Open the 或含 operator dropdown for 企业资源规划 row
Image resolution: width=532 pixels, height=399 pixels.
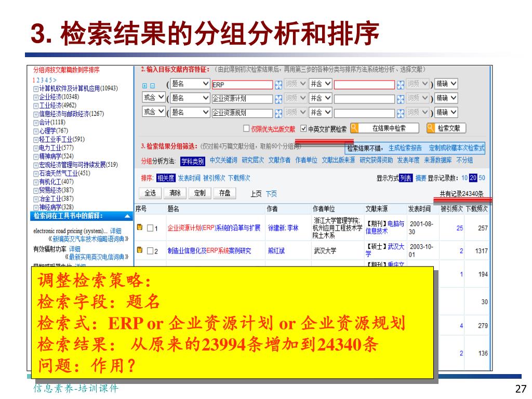pyautogui.click(x=154, y=112)
